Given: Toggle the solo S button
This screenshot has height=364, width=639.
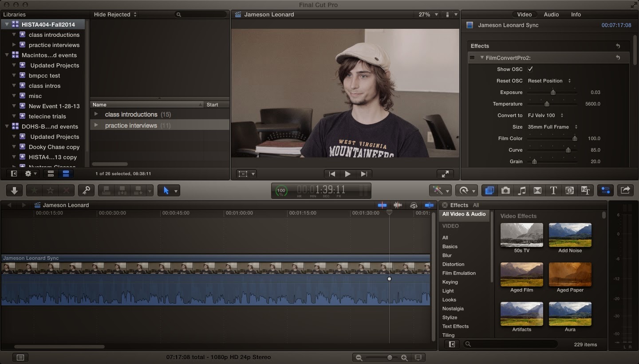Looking at the screenshot, I should (414, 205).
